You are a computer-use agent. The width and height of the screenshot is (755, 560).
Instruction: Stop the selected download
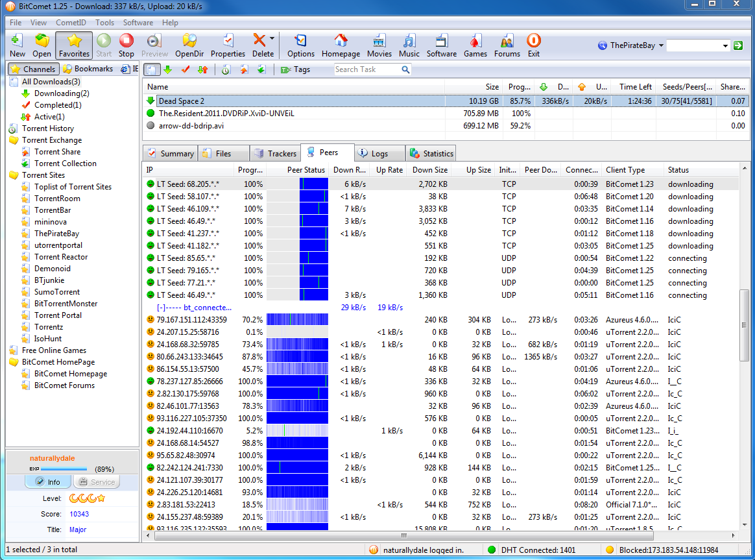tap(126, 45)
